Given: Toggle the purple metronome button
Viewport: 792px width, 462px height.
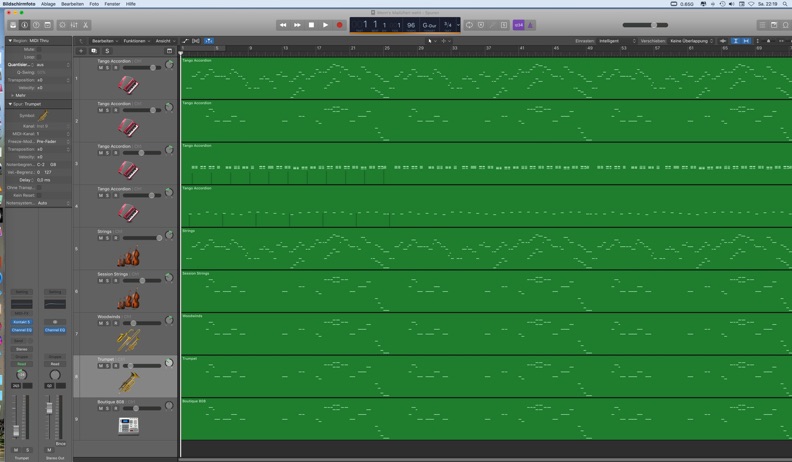Looking at the screenshot, I should click(x=530, y=25).
